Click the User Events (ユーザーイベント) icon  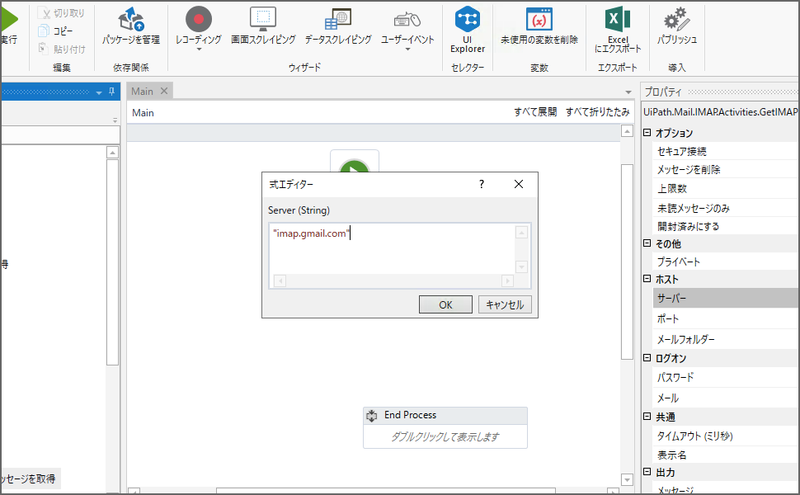pyautogui.click(x=407, y=20)
